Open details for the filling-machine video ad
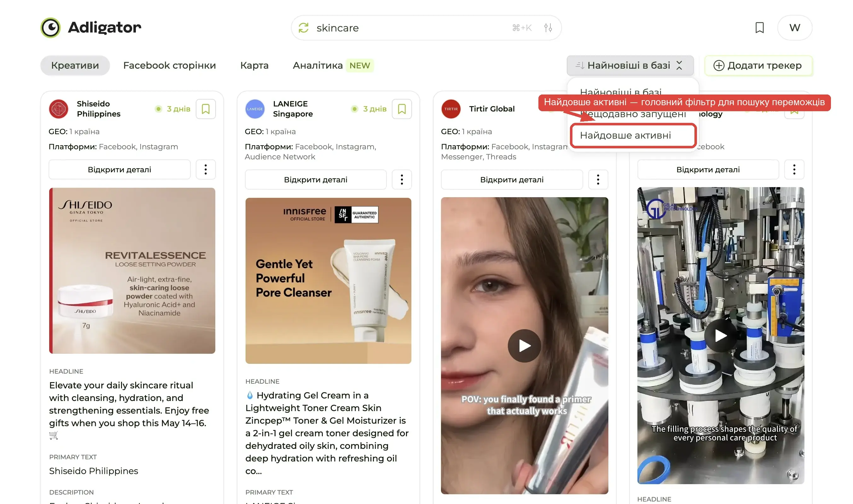Viewport: 853px width, 504px height. (x=708, y=169)
